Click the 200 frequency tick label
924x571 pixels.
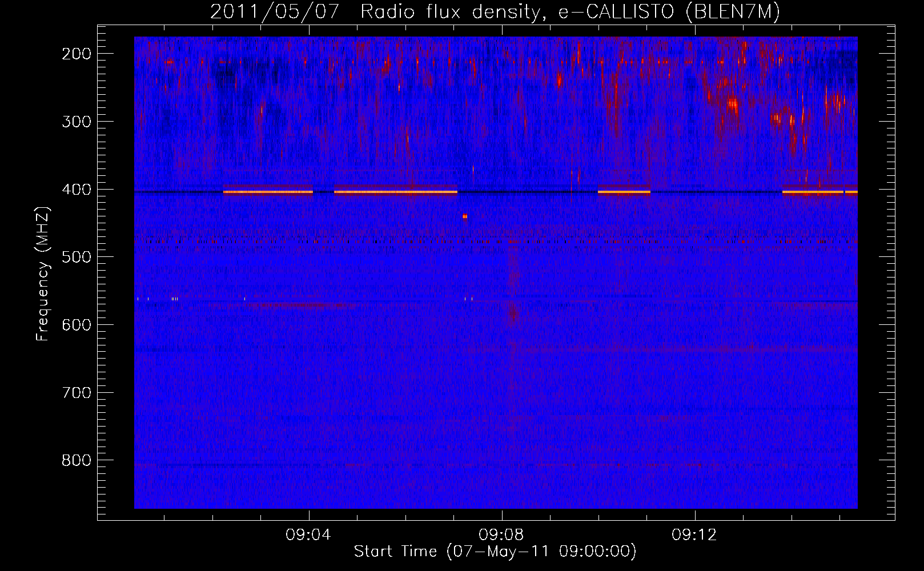(77, 54)
